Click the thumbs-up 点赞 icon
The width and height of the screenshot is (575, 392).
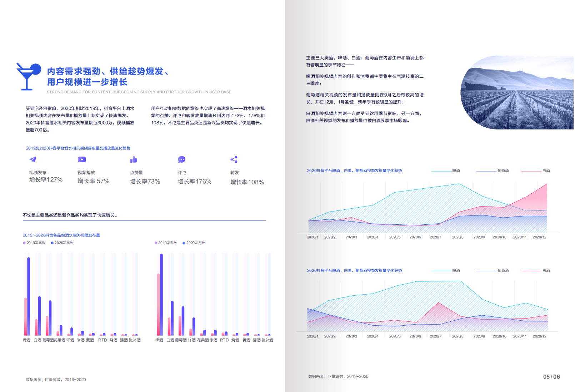pyautogui.click(x=134, y=160)
